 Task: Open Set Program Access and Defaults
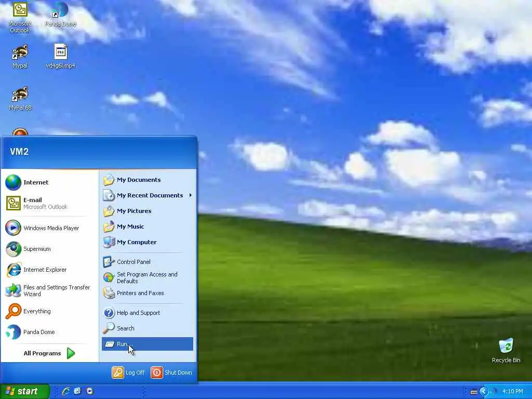point(147,277)
